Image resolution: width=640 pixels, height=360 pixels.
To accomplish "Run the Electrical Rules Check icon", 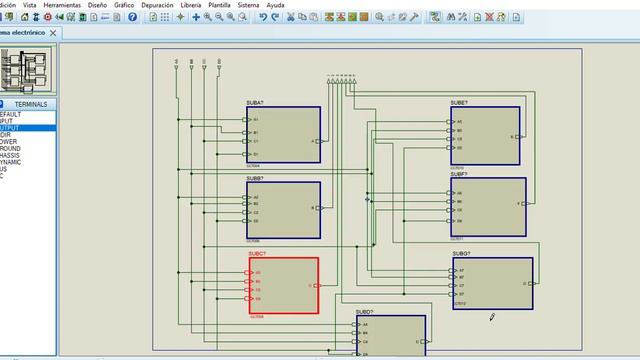I will point(516,17).
